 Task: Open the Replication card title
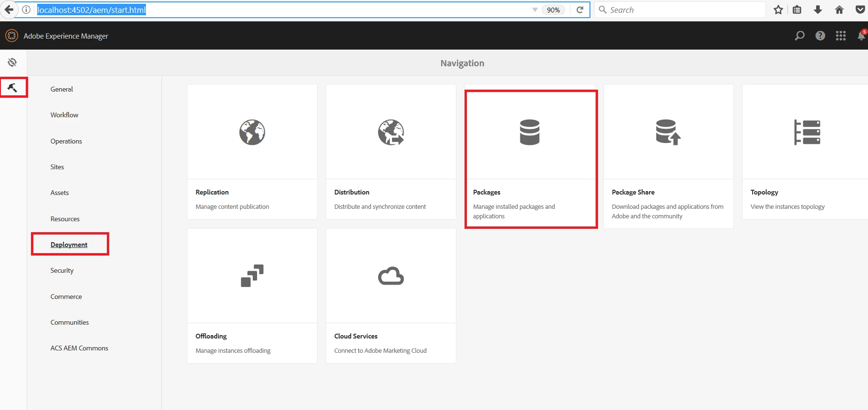point(212,192)
